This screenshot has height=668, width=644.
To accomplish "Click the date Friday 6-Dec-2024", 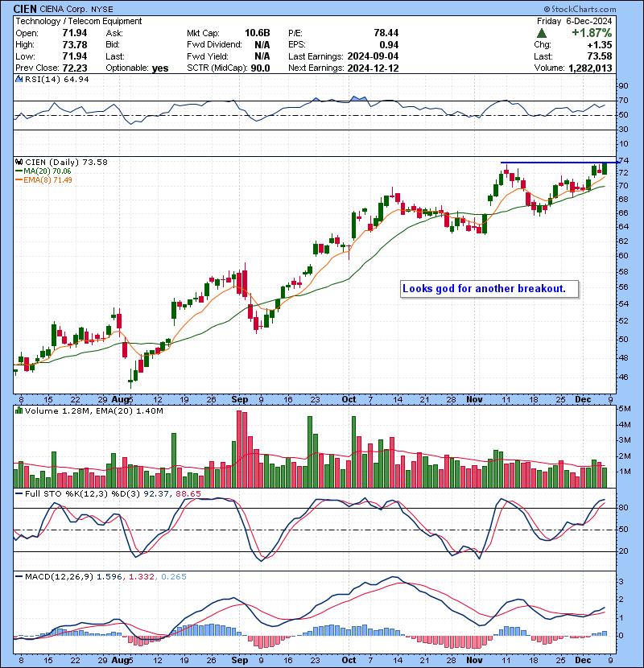I will click(574, 21).
